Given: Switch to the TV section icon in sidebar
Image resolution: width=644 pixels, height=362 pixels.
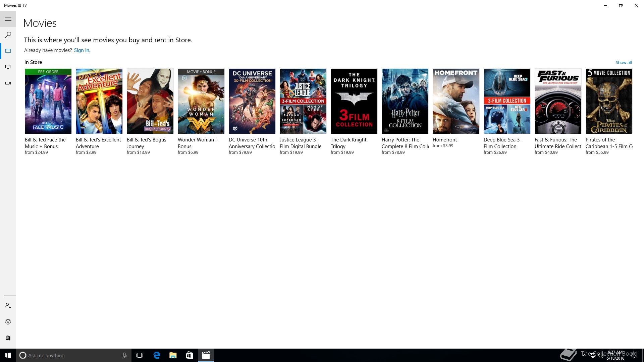Looking at the screenshot, I should tap(8, 67).
